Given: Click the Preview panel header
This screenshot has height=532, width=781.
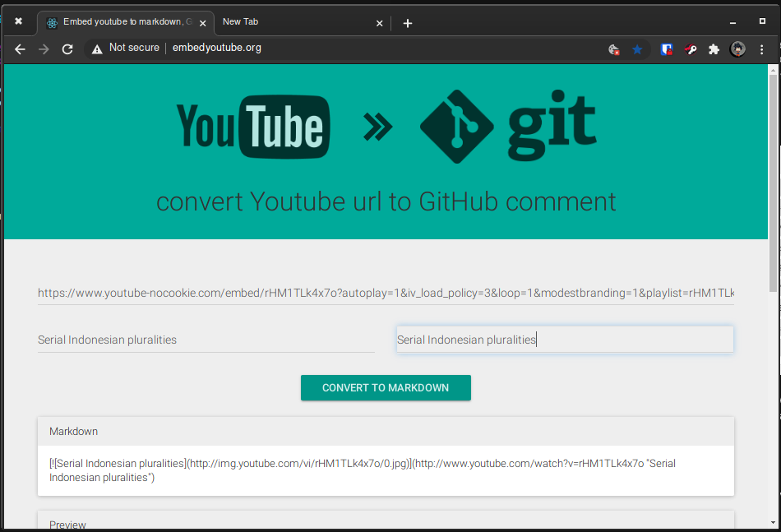Looking at the screenshot, I should 386,521.
